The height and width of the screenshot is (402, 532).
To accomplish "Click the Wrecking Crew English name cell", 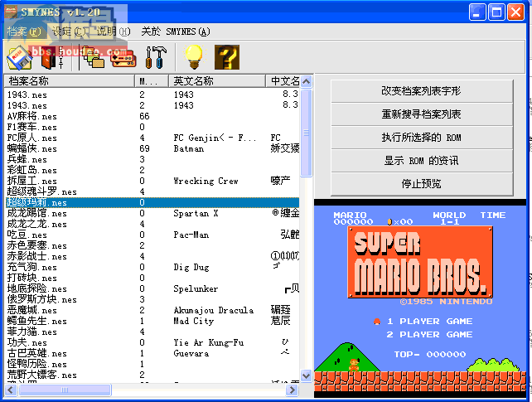I will [206, 182].
